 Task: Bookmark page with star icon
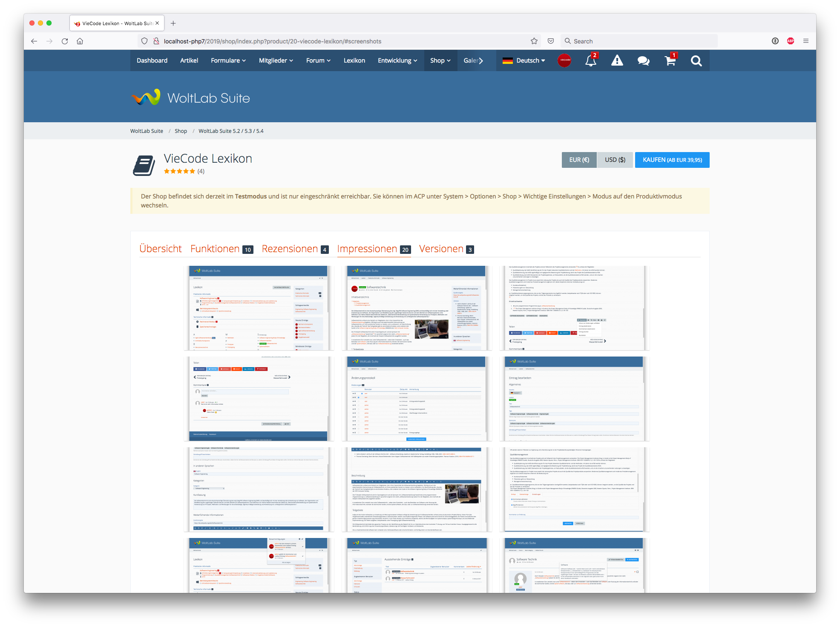534,41
